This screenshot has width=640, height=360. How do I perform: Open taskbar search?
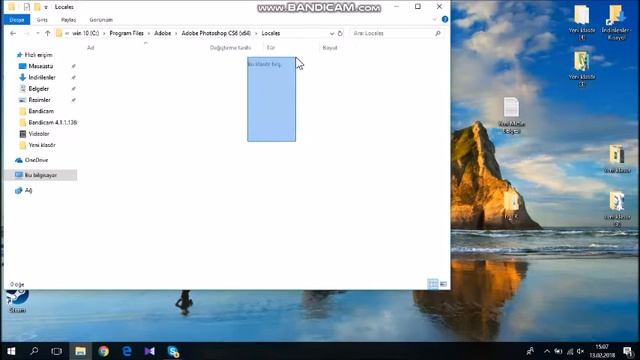[34, 351]
